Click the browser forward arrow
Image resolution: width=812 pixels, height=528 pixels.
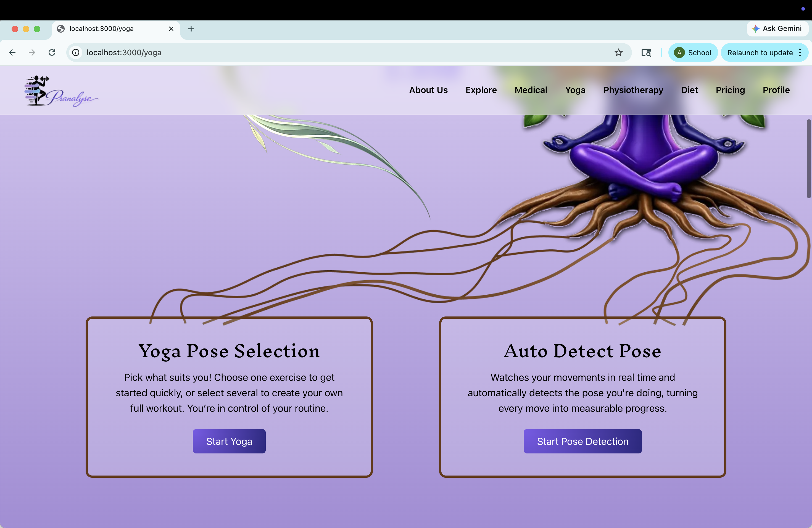(x=32, y=52)
